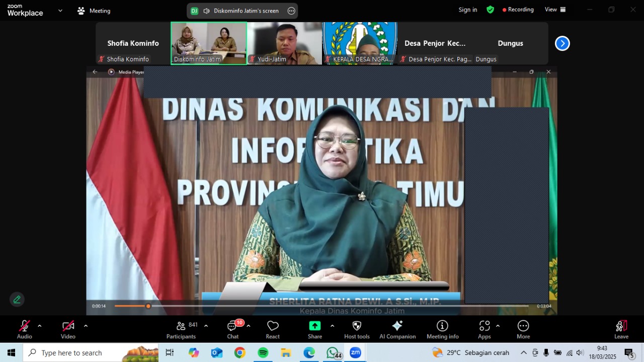Show Meeting info details
644x362 pixels.
tap(442, 329)
